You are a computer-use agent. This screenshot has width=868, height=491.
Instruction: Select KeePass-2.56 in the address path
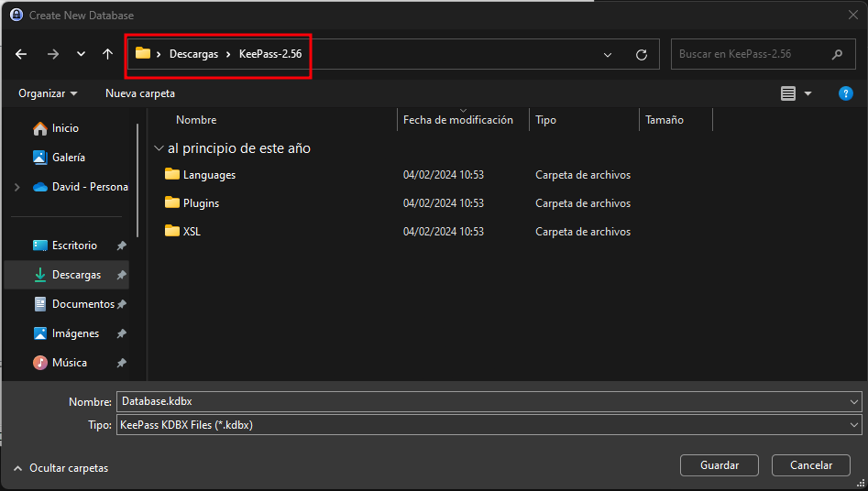click(x=270, y=54)
